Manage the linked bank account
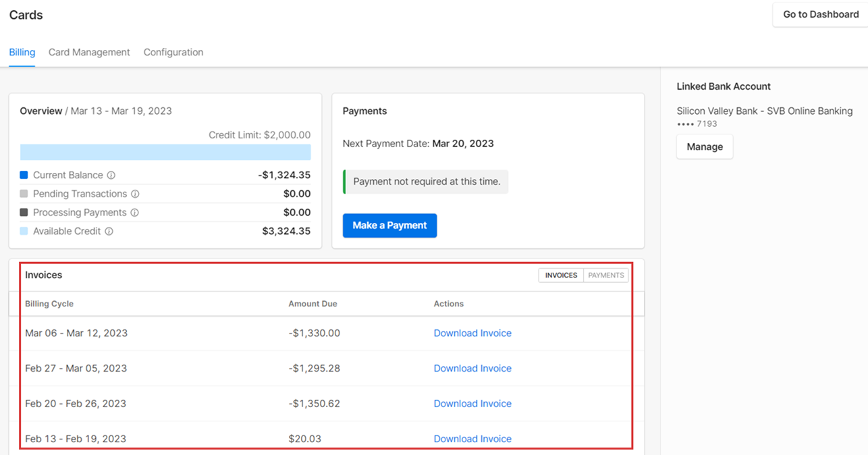868x455 pixels. click(x=705, y=146)
